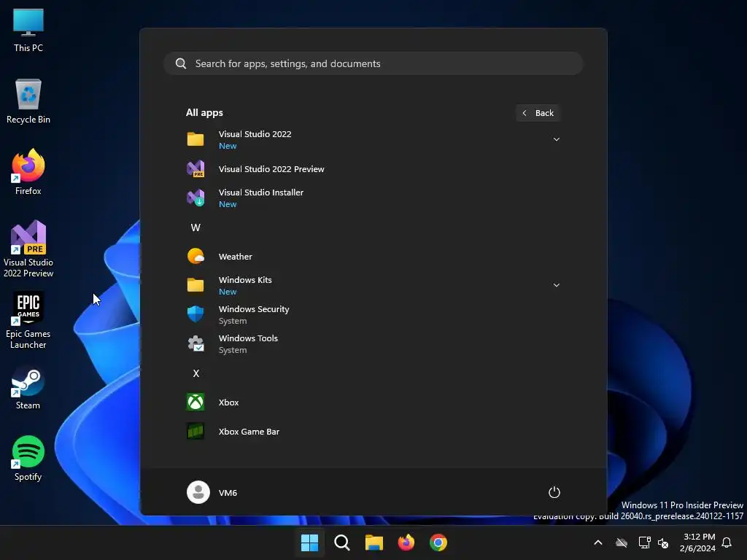This screenshot has width=747, height=560.
Task: Launch Chrome from the taskbar
Action: coord(438,542)
